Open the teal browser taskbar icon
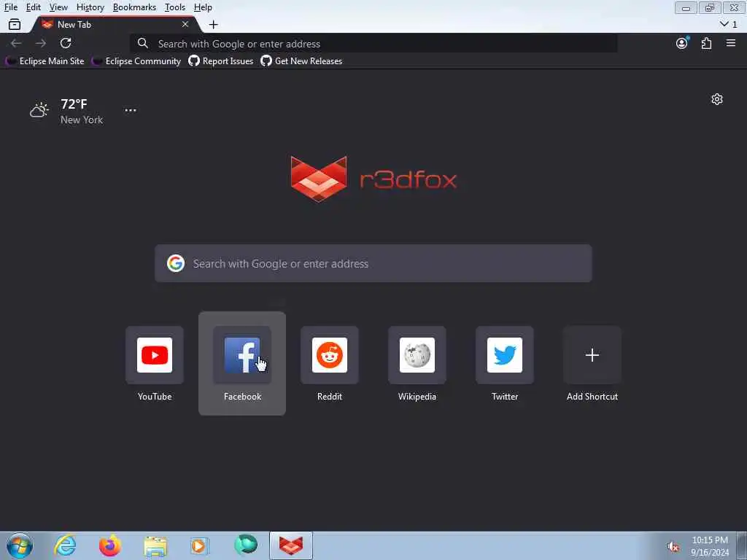Viewport: 747px width, 560px height. [x=246, y=545]
